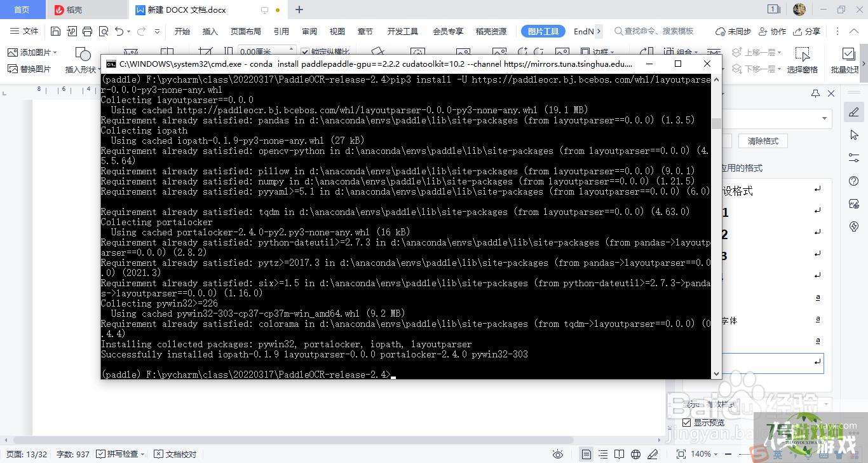Click the 字数: 937 word count
Screen dimensions: 868x463
73,454
